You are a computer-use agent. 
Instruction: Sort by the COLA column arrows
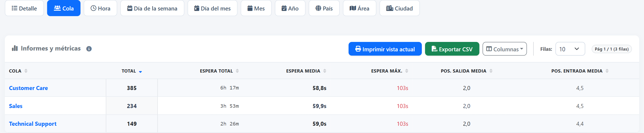pos(26,71)
